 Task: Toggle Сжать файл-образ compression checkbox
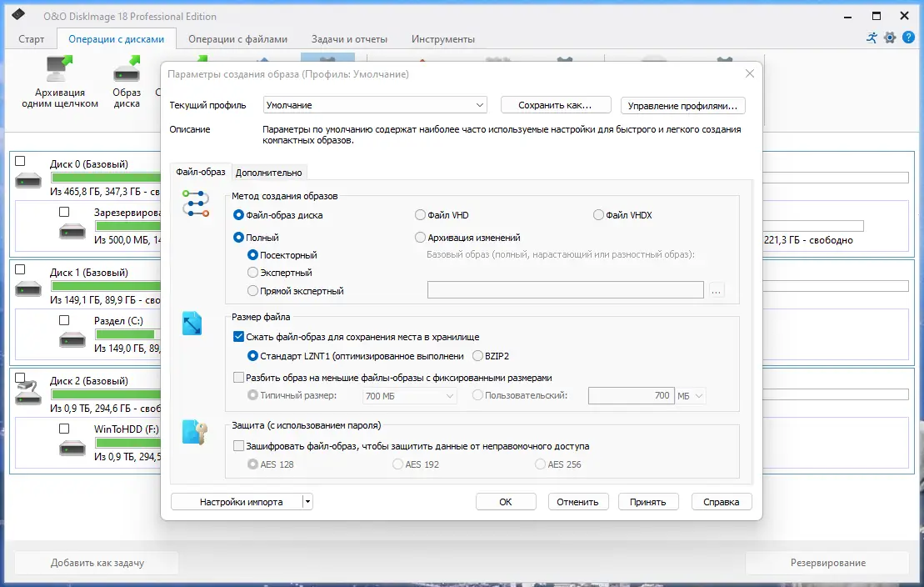coord(238,337)
